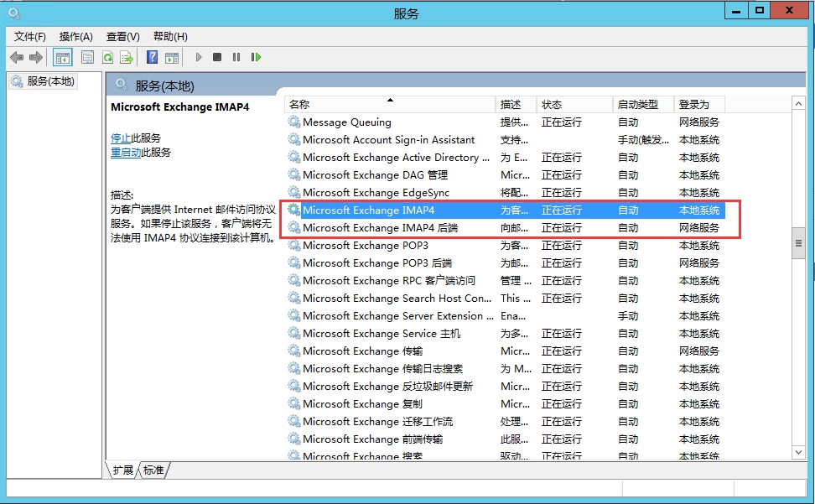This screenshot has height=504, width=815.
Task: Sort by the 名称 column header
Action: (390, 105)
